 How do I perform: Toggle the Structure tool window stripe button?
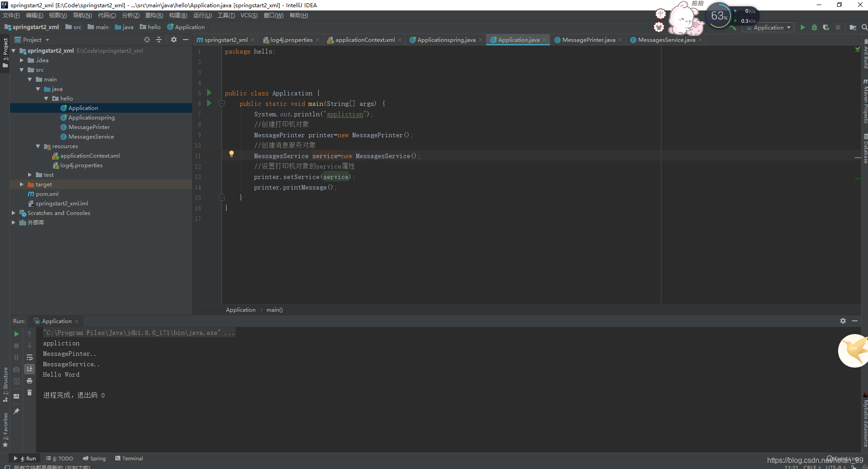tap(5, 384)
